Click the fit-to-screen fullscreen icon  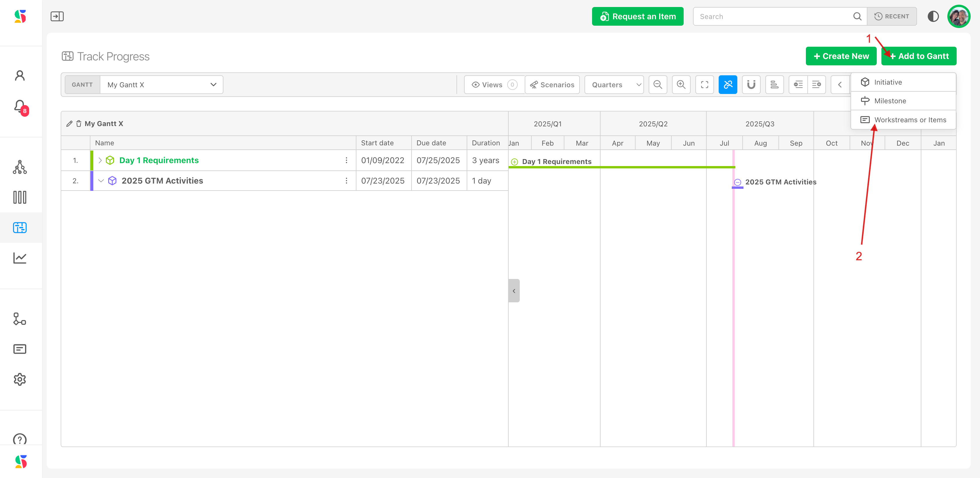(x=704, y=85)
